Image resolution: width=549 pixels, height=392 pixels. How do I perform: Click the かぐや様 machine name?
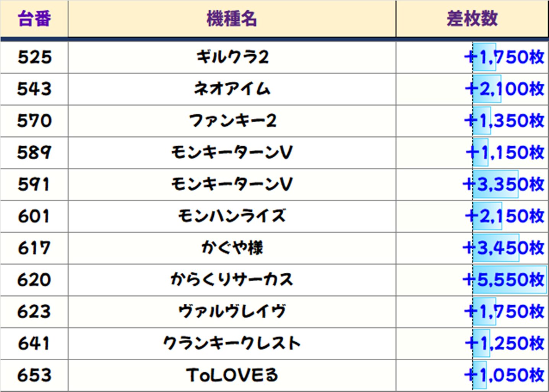click(x=232, y=248)
